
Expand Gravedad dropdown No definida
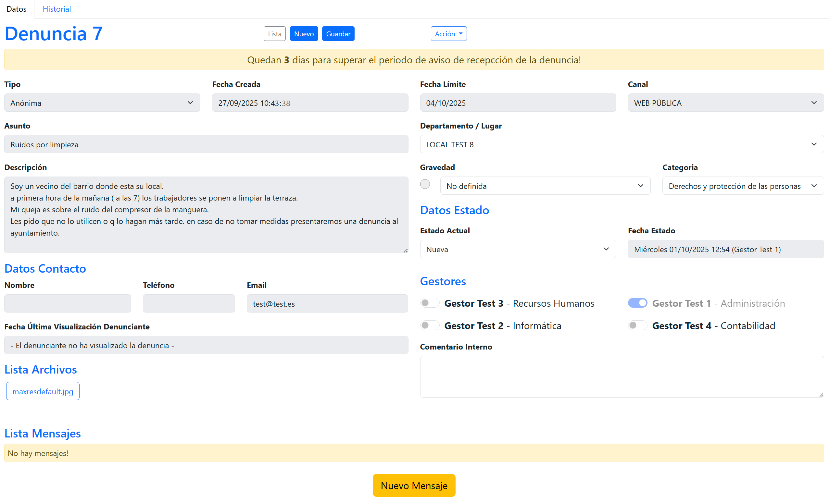coord(545,186)
